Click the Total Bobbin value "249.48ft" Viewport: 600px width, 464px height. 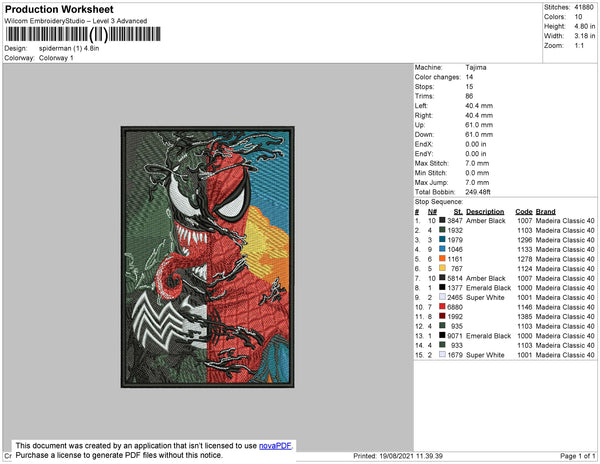478,192
